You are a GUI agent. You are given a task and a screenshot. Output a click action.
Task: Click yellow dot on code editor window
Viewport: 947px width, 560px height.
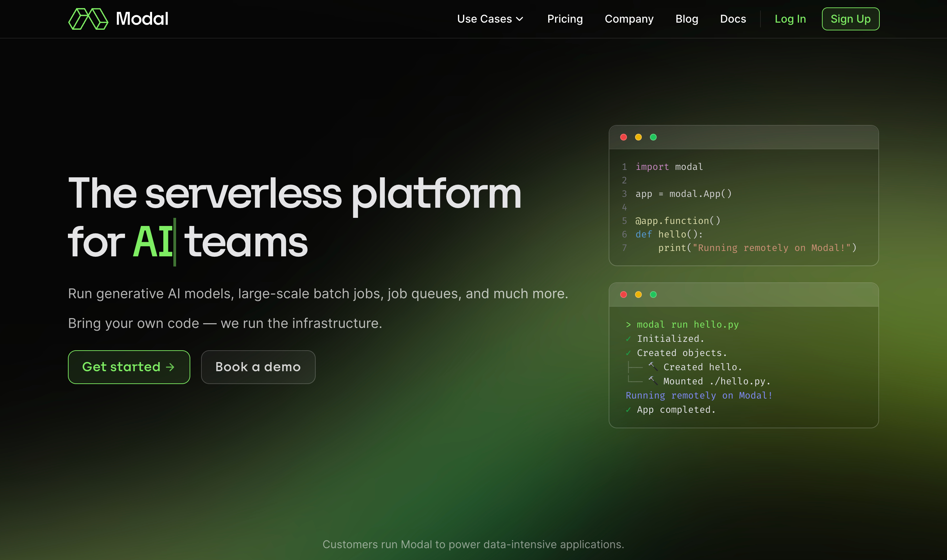click(638, 137)
